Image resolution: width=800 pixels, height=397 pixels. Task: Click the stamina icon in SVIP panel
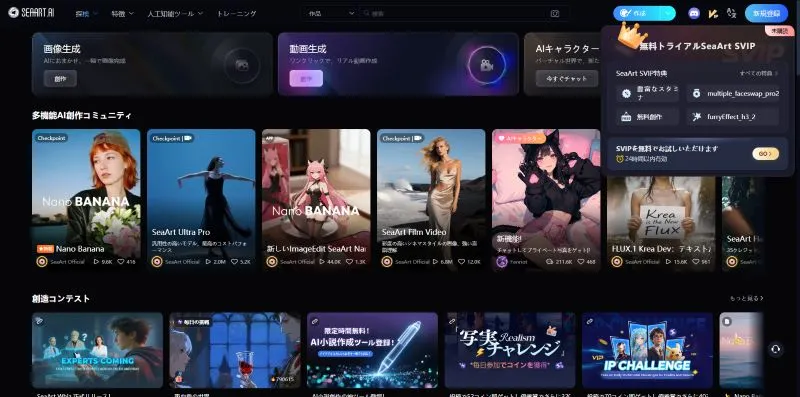tap(626, 93)
